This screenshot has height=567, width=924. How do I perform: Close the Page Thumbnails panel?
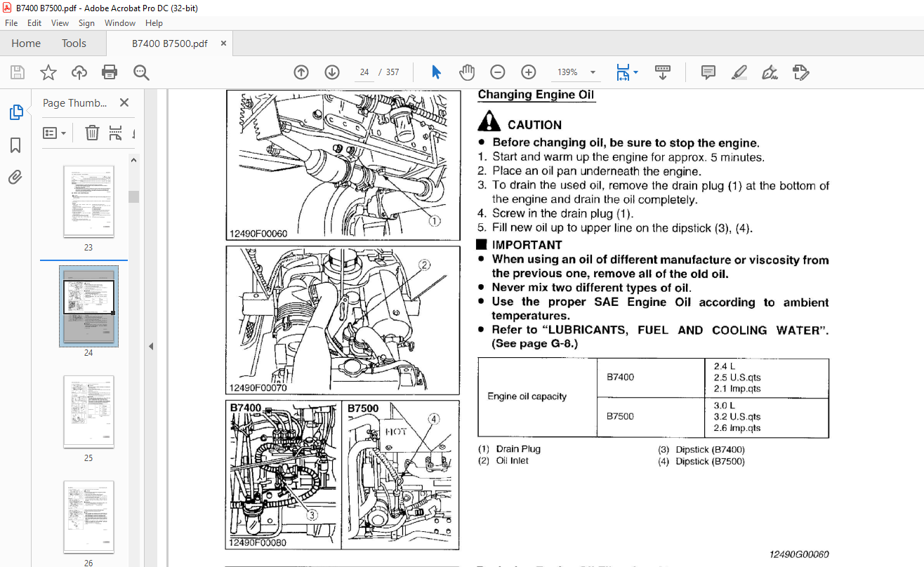124,102
